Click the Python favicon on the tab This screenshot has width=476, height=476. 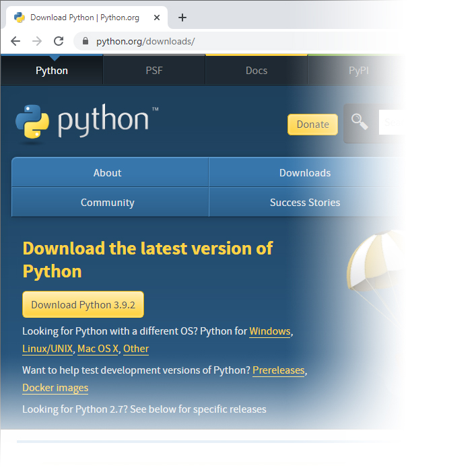click(x=20, y=18)
